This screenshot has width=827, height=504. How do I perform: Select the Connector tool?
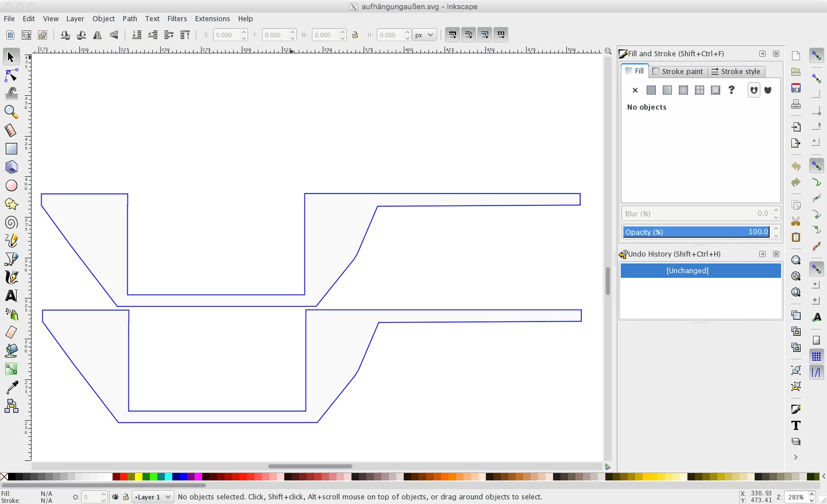point(11,406)
